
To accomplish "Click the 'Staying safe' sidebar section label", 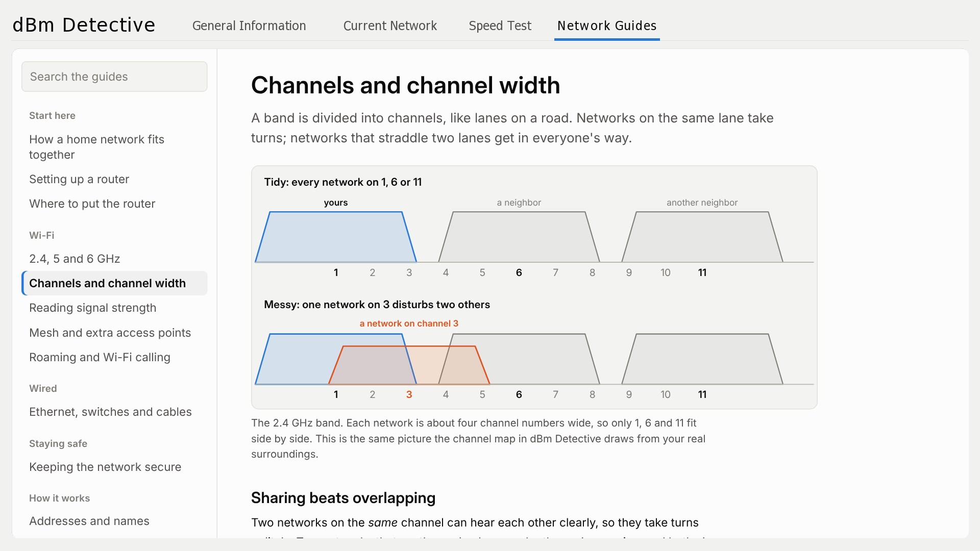I will (58, 443).
